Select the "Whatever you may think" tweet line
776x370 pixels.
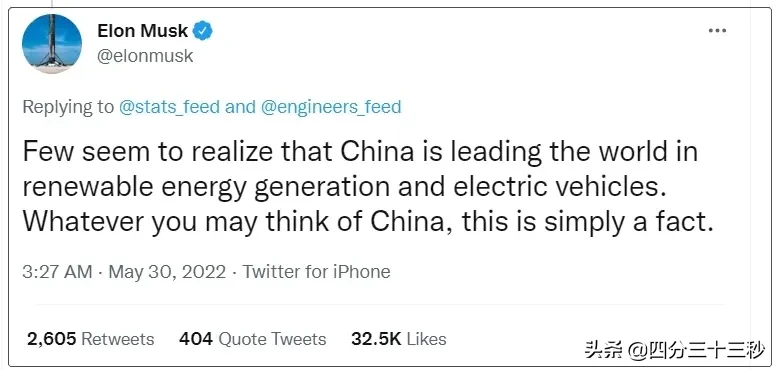(x=368, y=223)
